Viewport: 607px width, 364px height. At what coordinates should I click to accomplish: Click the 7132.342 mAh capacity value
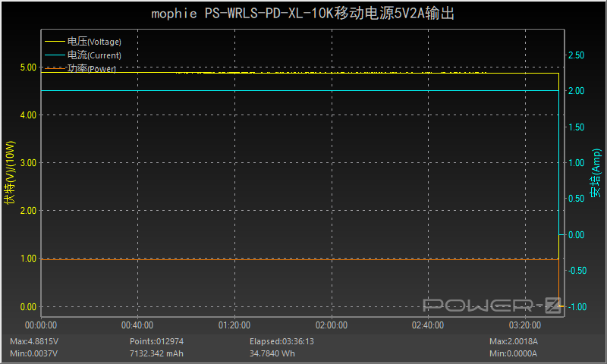tap(156, 353)
